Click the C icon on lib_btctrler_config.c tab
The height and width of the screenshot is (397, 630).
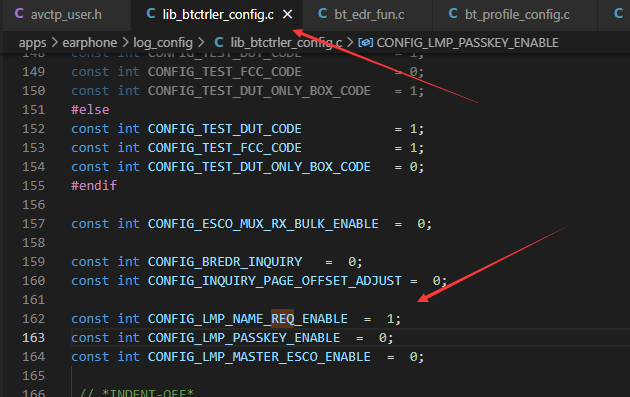(151, 14)
